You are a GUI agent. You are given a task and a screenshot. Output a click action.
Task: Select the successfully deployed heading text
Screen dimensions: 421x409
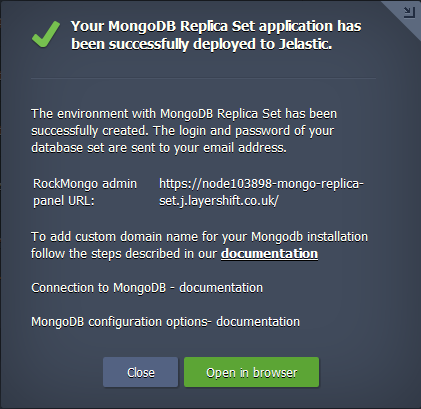(216, 35)
